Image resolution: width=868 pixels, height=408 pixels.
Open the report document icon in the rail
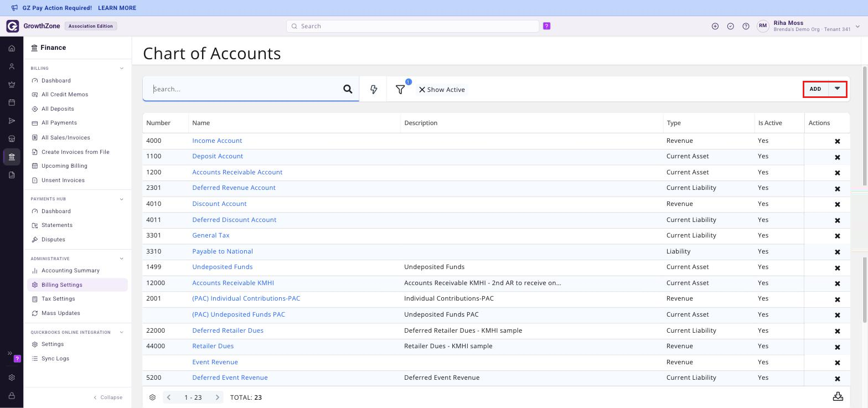(12, 175)
